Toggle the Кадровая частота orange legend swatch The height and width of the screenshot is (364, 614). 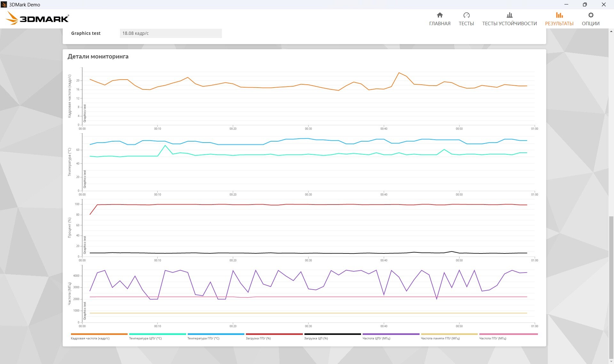(x=99, y=334)
